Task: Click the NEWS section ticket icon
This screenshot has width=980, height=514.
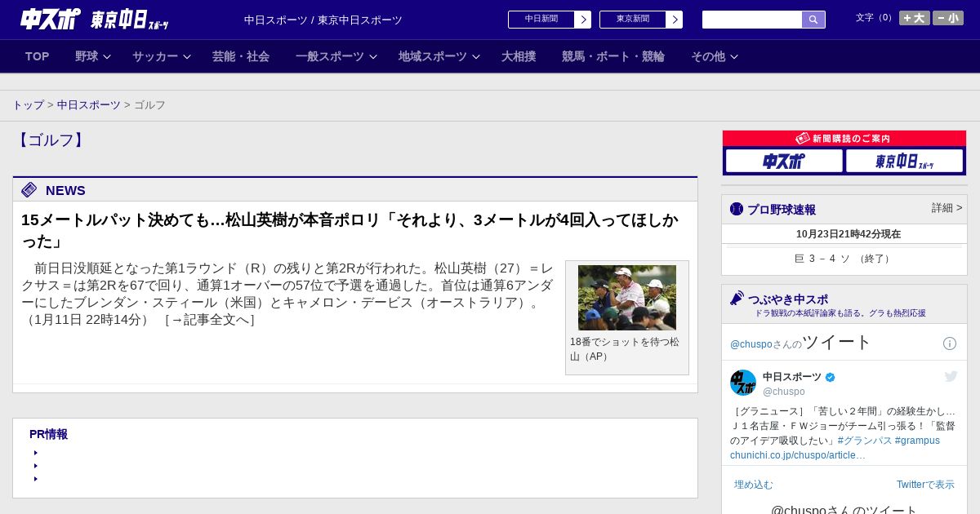Action: coord(29,190)
